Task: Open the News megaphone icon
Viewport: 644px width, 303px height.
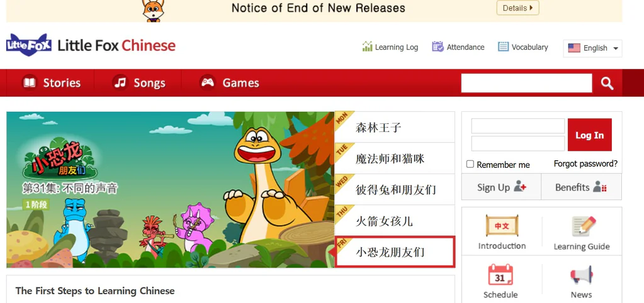Action: (581, 275)
